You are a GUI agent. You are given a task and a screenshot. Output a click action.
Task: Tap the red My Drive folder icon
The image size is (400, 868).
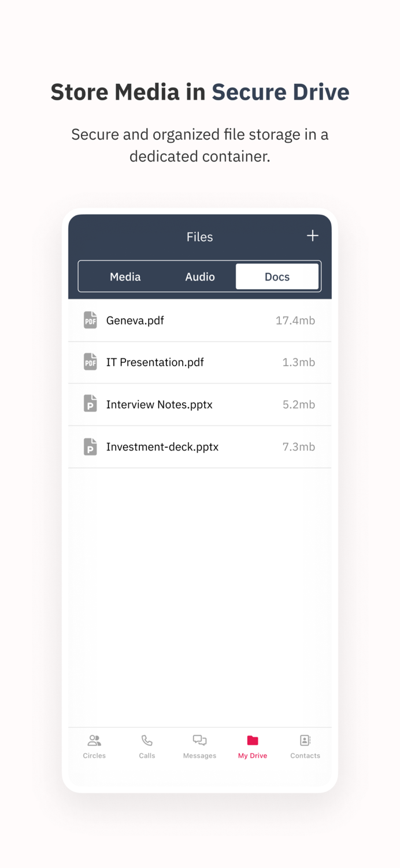253,741
